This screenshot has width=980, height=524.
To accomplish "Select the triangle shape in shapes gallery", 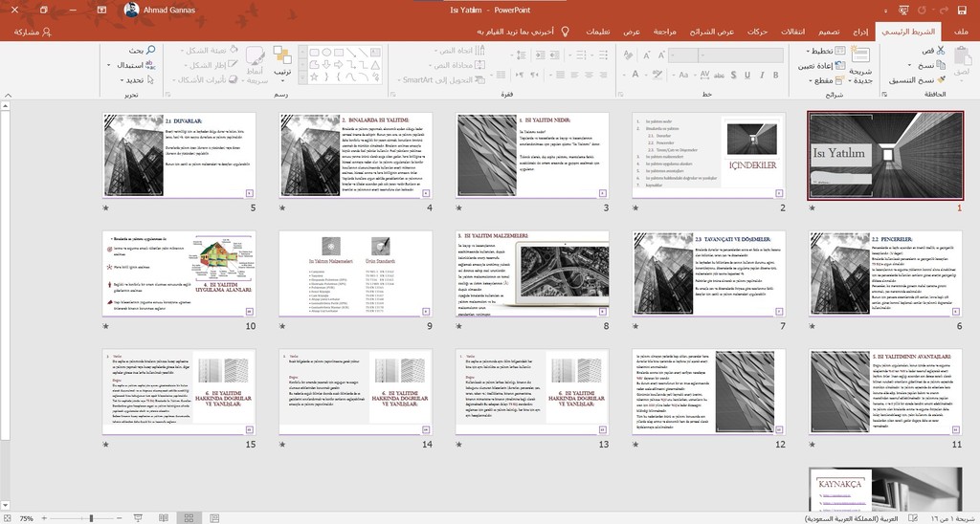I will 375,64.
